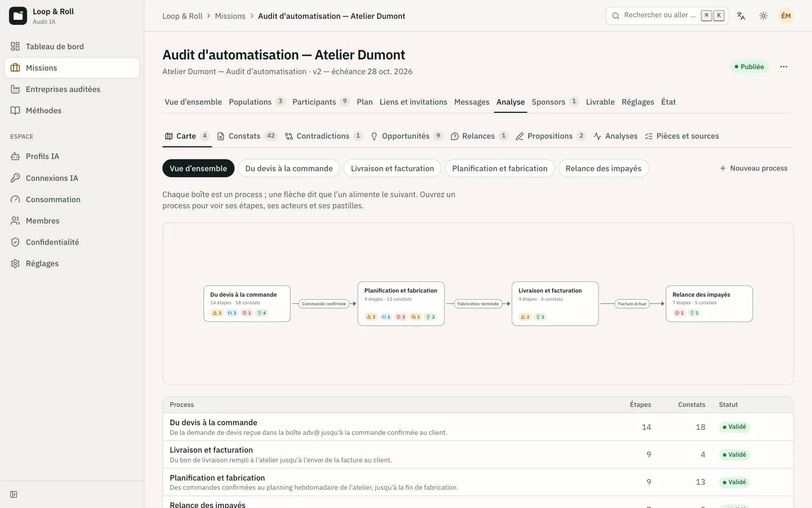The height and width of the screenshot is (508, 812).
Task: Click the search field Rechercher ou aller
Action: click(x=666, y=16)
